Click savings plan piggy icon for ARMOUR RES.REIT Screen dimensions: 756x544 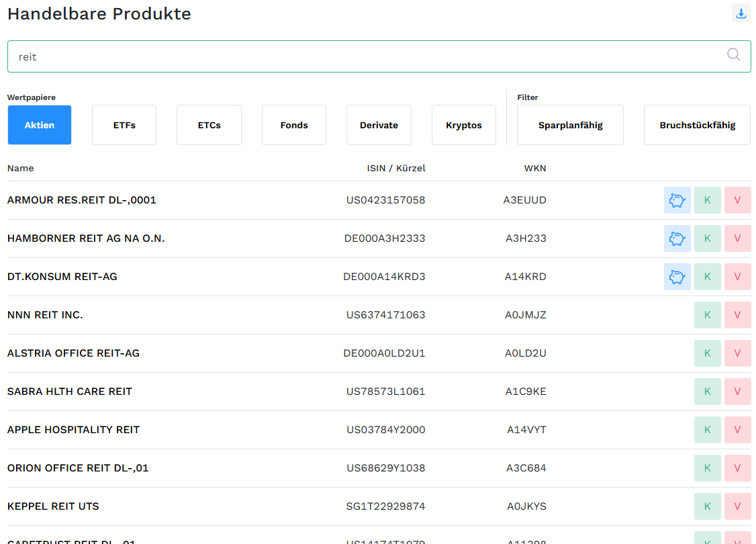(x=677, y=200)
